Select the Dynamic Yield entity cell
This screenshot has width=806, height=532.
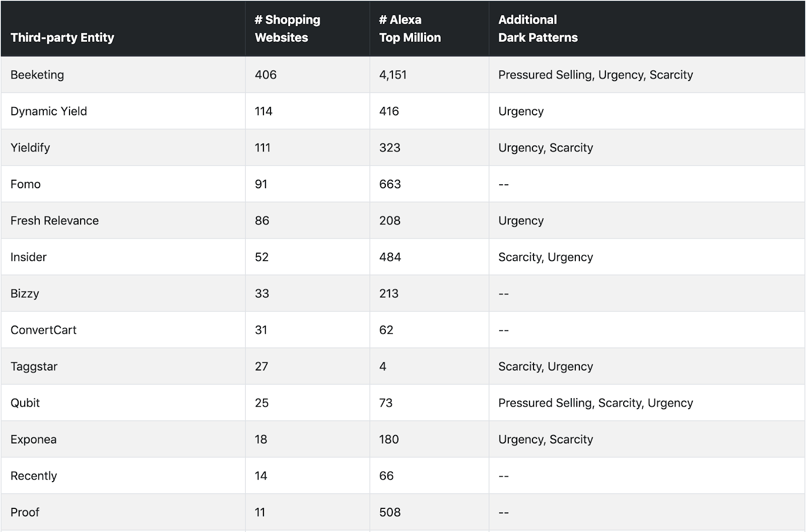click(x=48, y=111)
